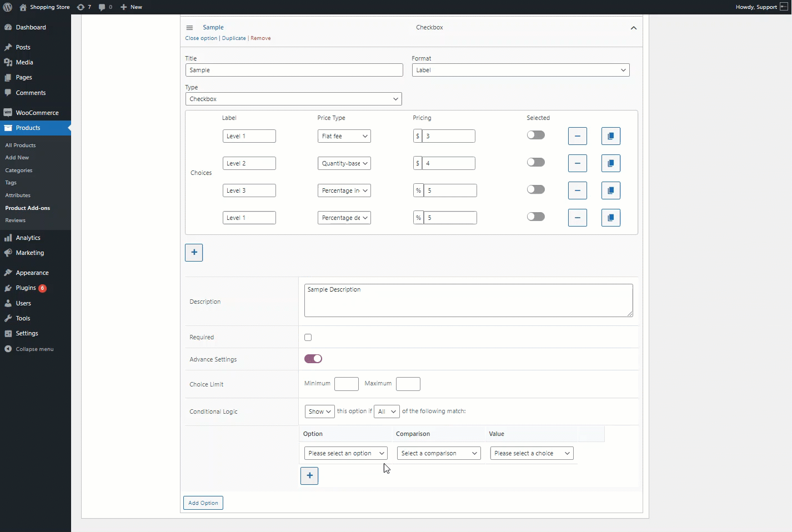Remove the Percentage decrease choice row
This screenshot has width=792, height=532.
click(578, 218)
